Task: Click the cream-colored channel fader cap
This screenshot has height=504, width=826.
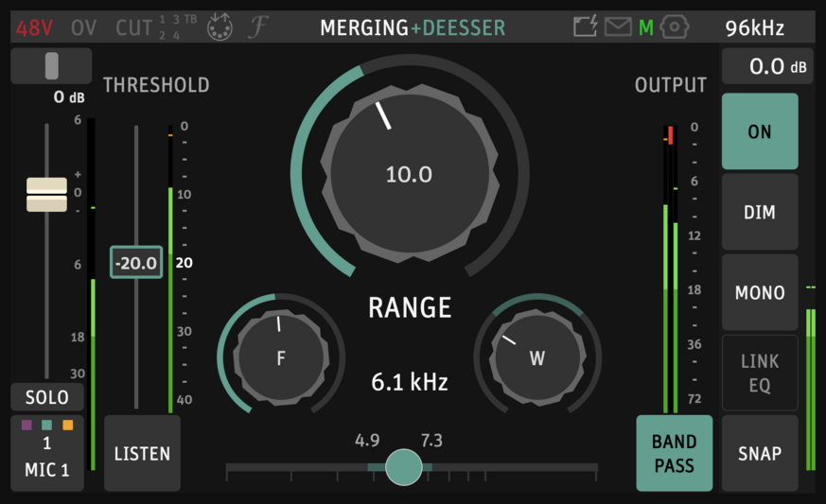Action: (47, 195)
